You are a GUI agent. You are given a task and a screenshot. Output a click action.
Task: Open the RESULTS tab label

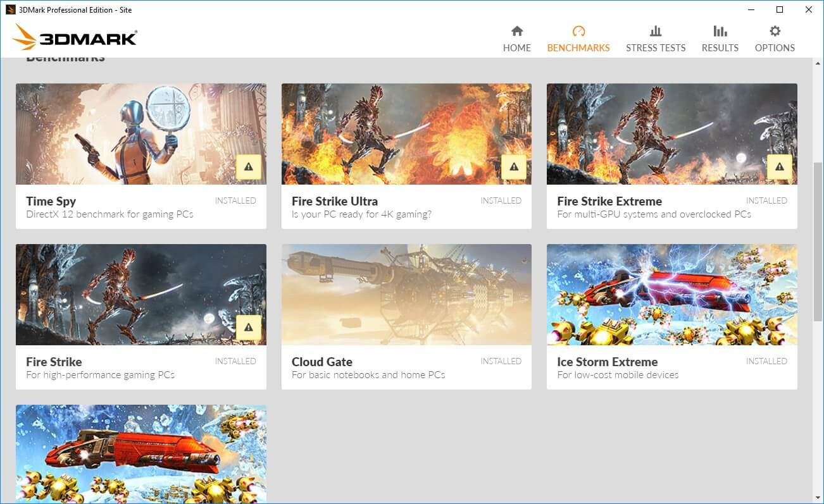[720, 47]
